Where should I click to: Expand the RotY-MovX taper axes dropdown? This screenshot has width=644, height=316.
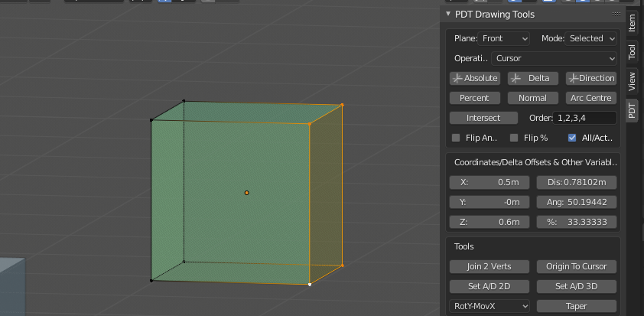click(489, 306)
